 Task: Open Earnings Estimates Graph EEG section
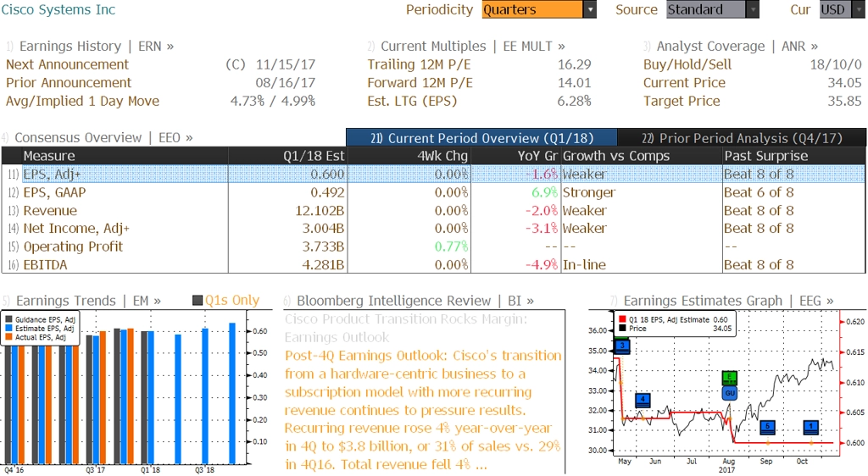(x=728, y=300)
